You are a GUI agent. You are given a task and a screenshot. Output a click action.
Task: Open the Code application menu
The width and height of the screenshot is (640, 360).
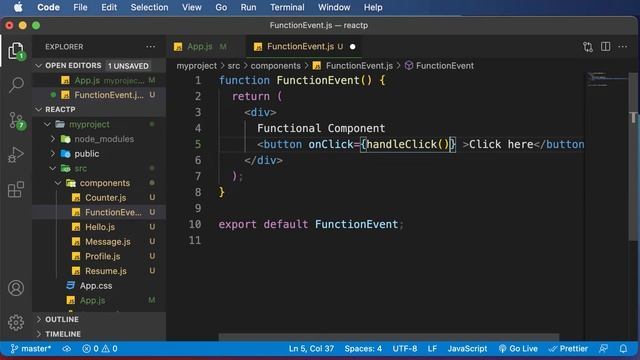click(x=49, y=7)
